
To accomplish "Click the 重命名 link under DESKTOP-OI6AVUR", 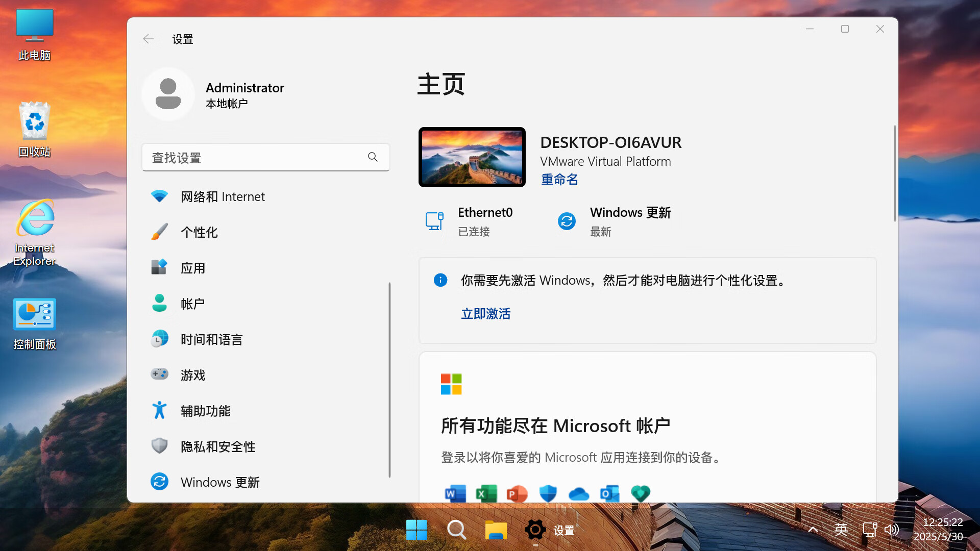I will pos(559,180).
